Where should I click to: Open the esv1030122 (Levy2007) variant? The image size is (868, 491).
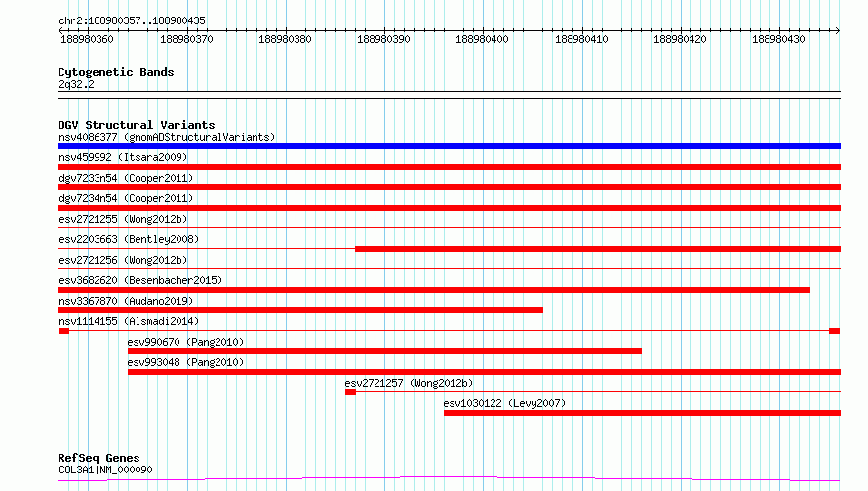[x=504, y=403]
